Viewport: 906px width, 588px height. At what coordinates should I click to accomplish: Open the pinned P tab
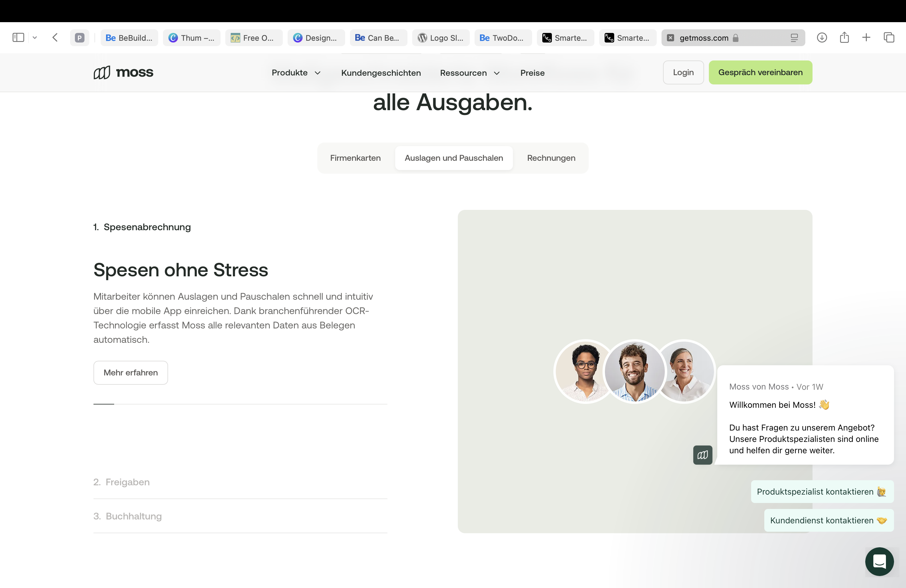80,38
